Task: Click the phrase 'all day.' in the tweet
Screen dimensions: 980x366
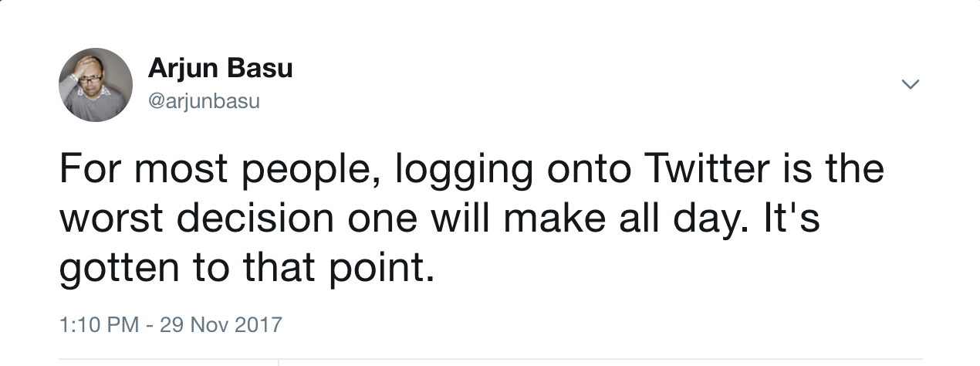Action: (681, 220)
